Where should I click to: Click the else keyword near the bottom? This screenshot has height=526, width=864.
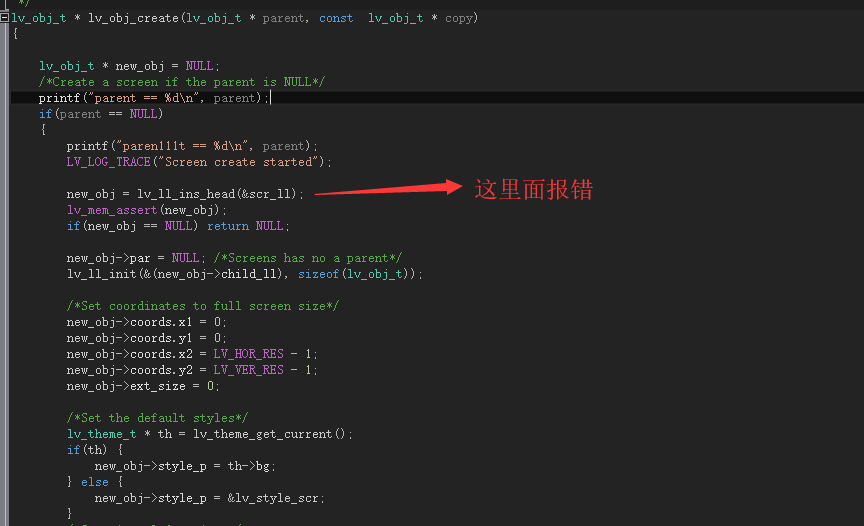pyautogui.click(x=95, y=482)
